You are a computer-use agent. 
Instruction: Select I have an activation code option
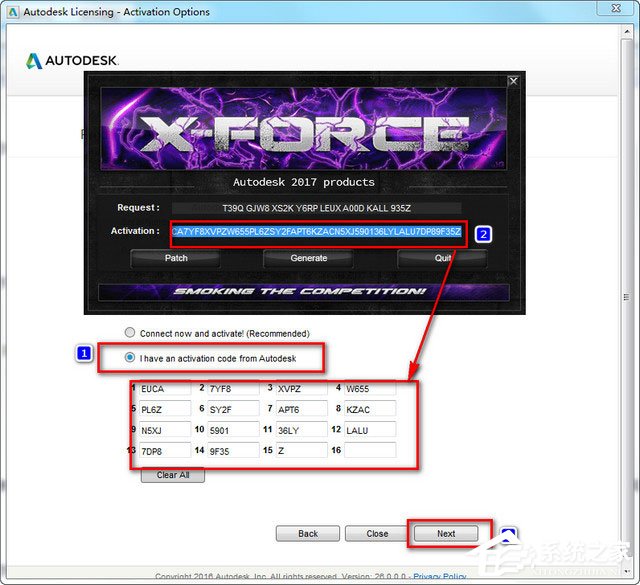pos(130,358)
